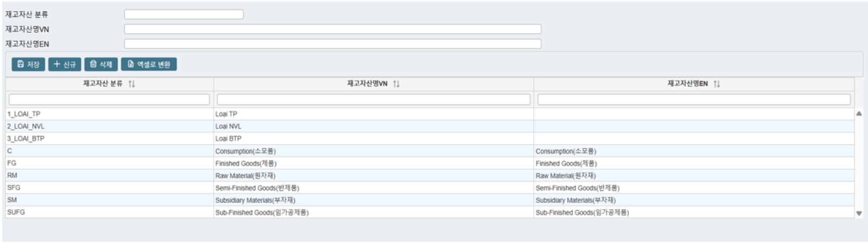The image size is (868, 243).
Task: Sort by 재고자산명EN column arrows
Action: point(716,84)
